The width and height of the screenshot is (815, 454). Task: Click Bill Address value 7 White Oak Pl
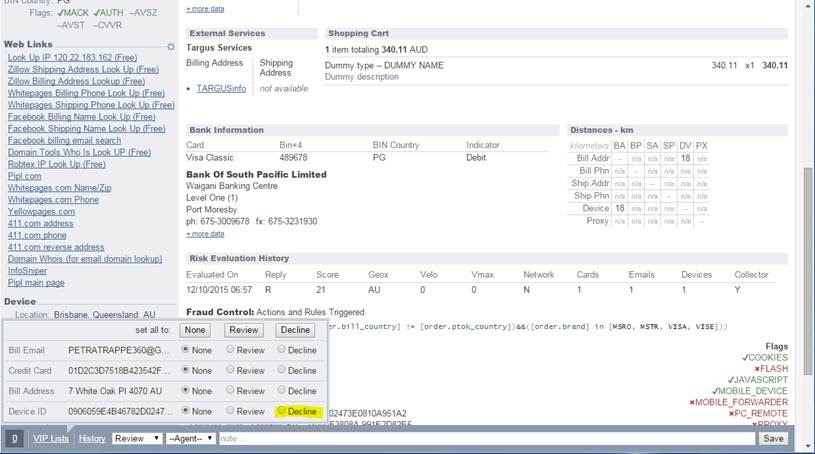click(x=115, y=391)
